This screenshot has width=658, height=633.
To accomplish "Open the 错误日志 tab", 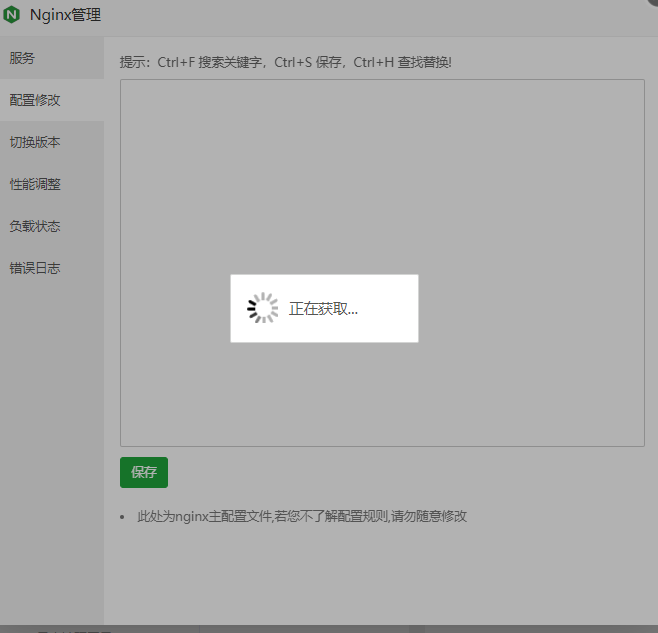I will (52, 268).
